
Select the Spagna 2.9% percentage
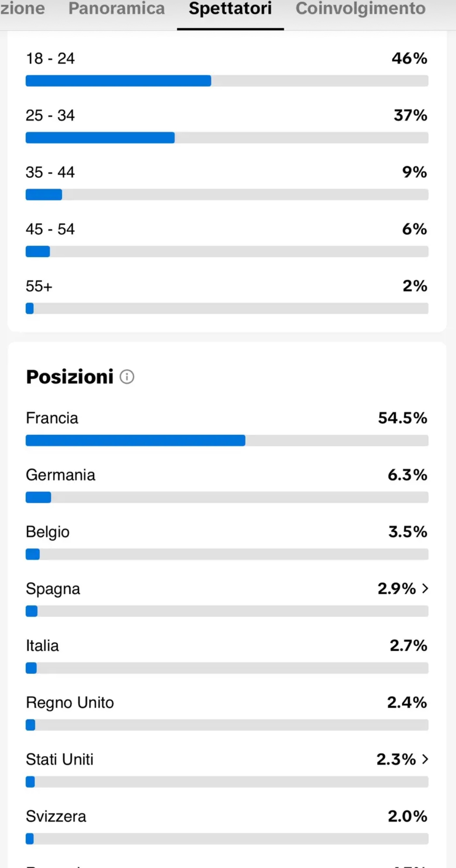click(397, 589)
